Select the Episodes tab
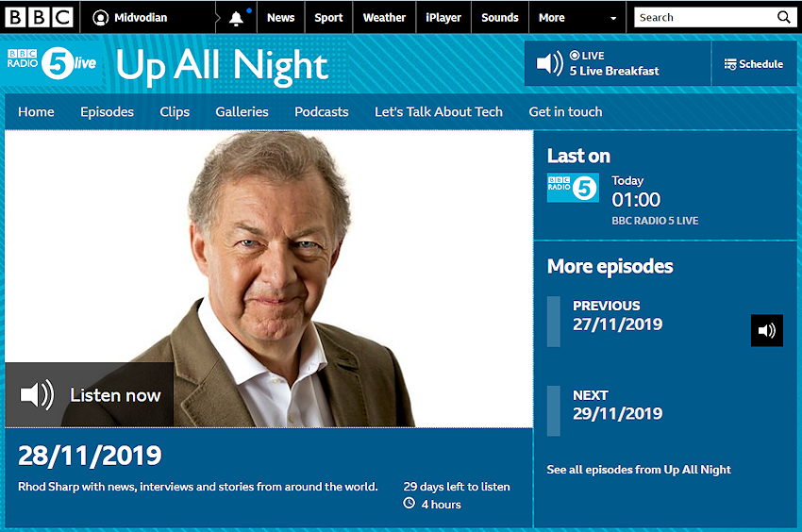Viewport: 802px width, 532px height. [x=107, y=111]
